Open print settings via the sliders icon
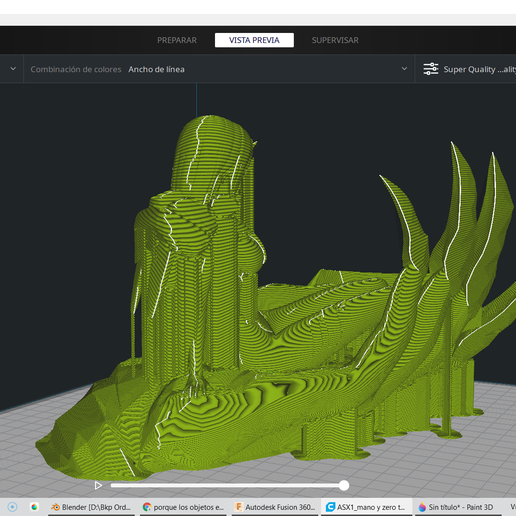 click(431, 69)
